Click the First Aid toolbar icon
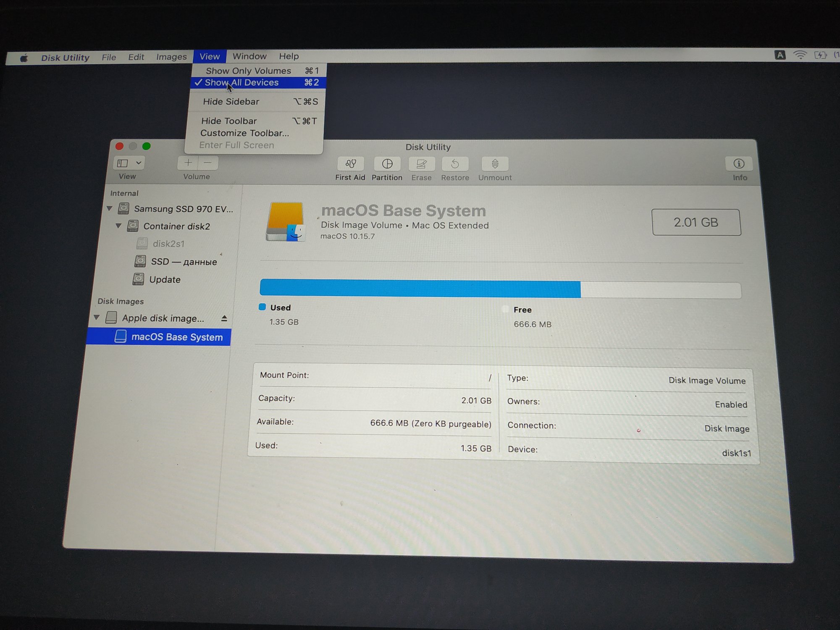 click(x=350, y=164)
